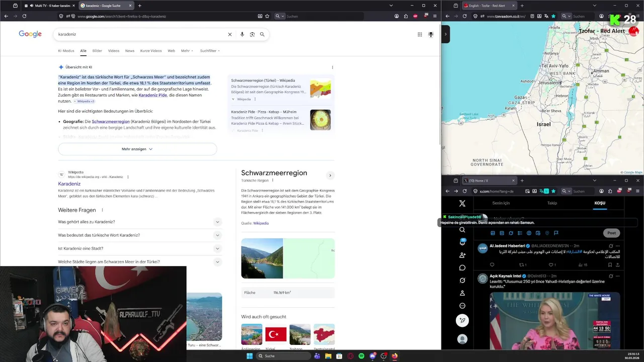Add emoji to the X post composer
The width and height of the screenshot is (644, 362).
pos(529,233)
